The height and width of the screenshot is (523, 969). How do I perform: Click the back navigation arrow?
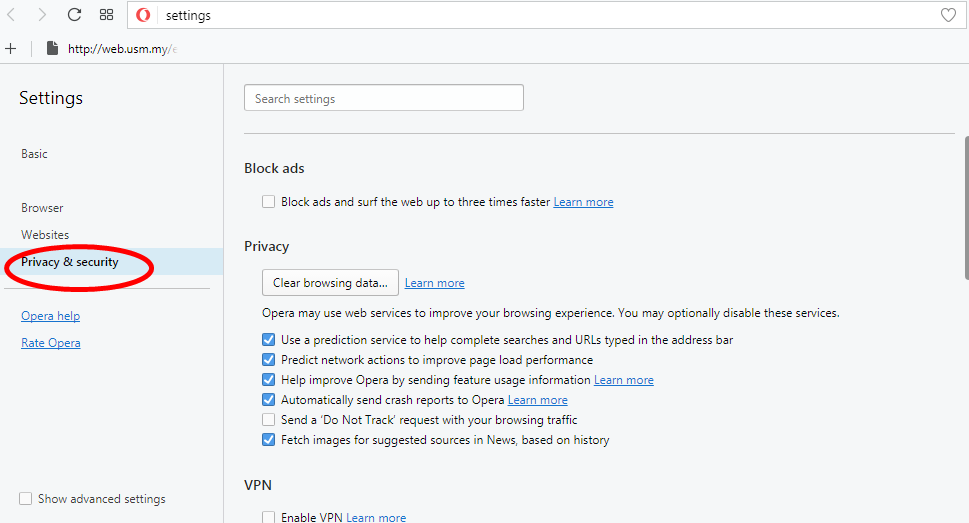(12, 15)
